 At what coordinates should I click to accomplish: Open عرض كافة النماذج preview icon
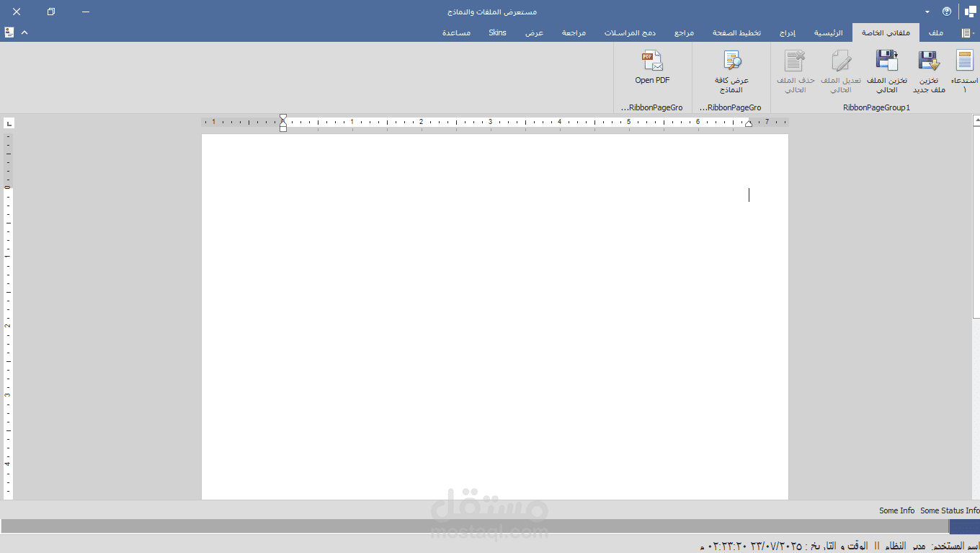[732, 61]
